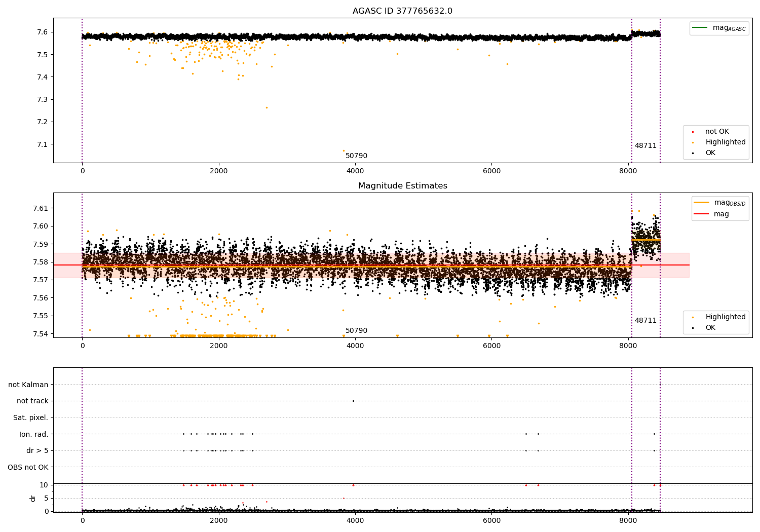Click the plot title 'AGASC ID 377765632.0'
Viewport: 760px width, 532px height.
click(x=402, y=11)
